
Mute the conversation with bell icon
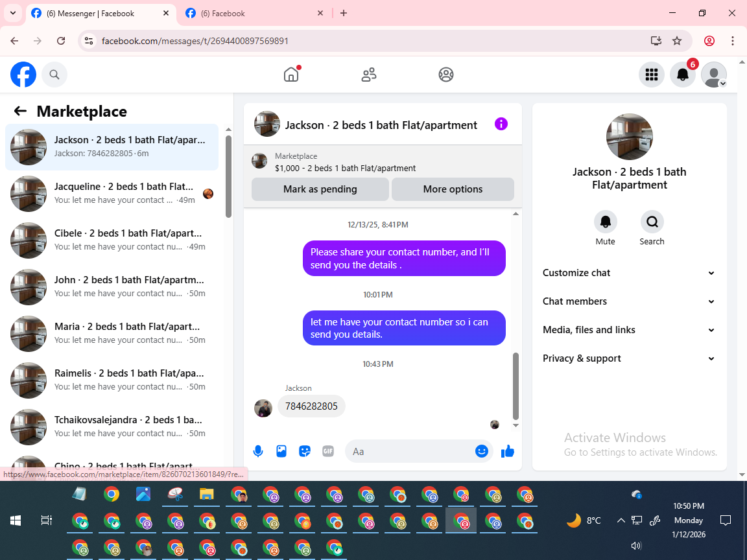click(x=606, y=222)
